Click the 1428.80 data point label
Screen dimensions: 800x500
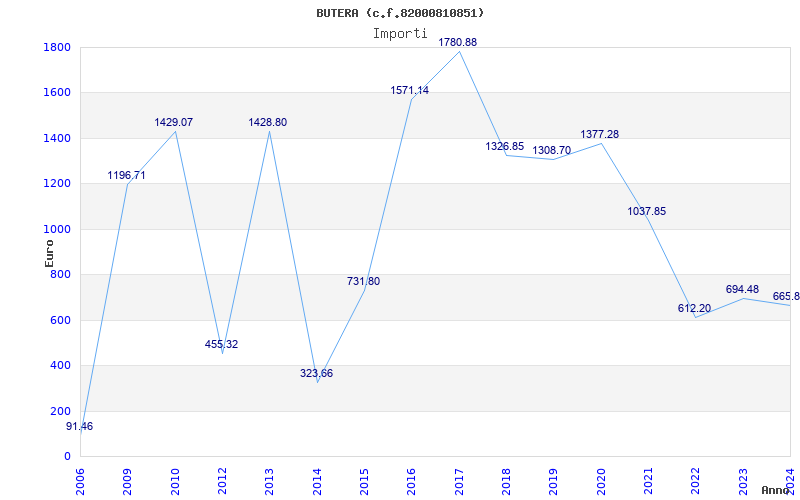(268, 122)
